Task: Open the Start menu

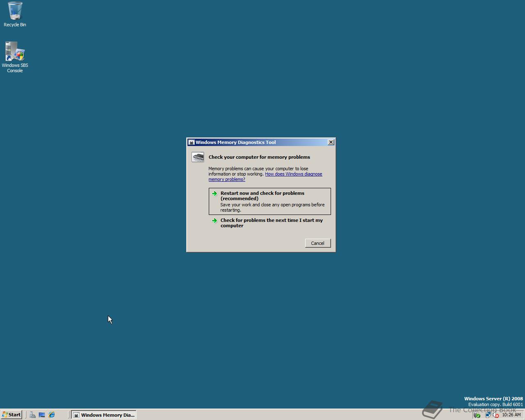Action: coord(11,415)
